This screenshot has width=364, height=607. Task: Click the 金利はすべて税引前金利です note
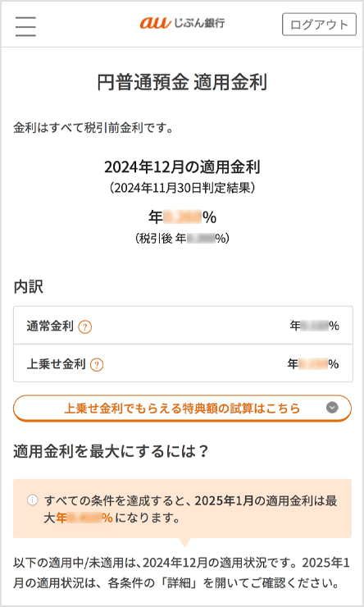pyautogui.click(x=93, y=129)
